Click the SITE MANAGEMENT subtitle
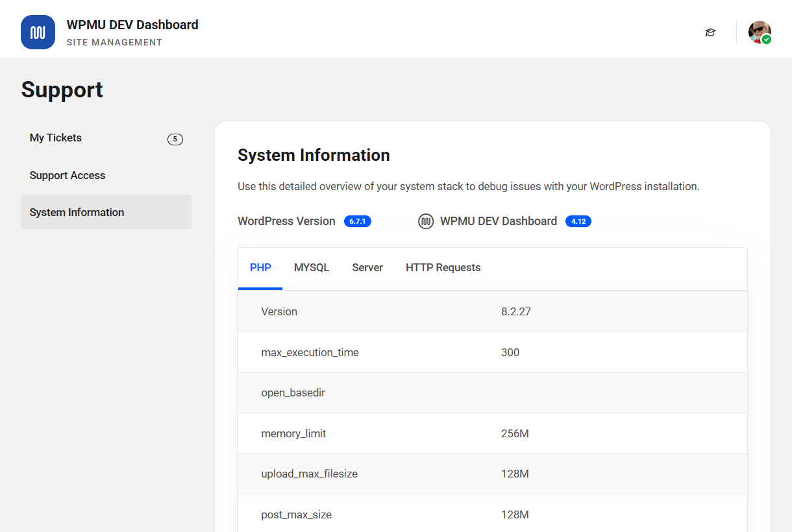 tap(114, 42)
